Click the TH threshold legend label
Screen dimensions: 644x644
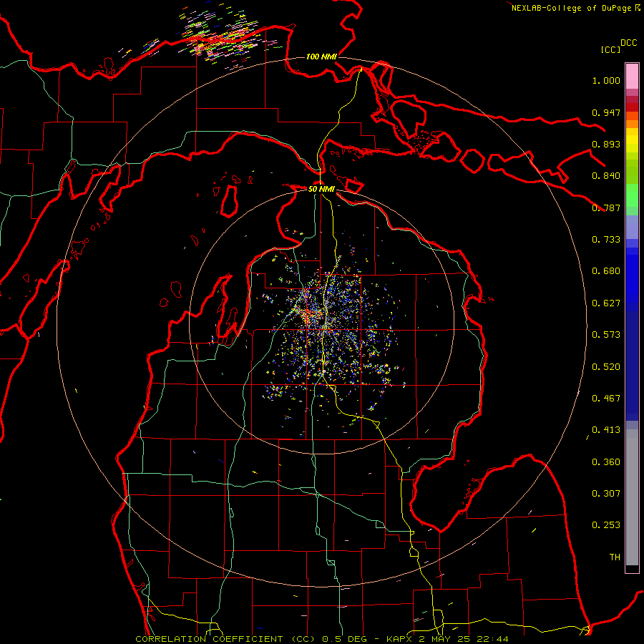tap(615, 557)
